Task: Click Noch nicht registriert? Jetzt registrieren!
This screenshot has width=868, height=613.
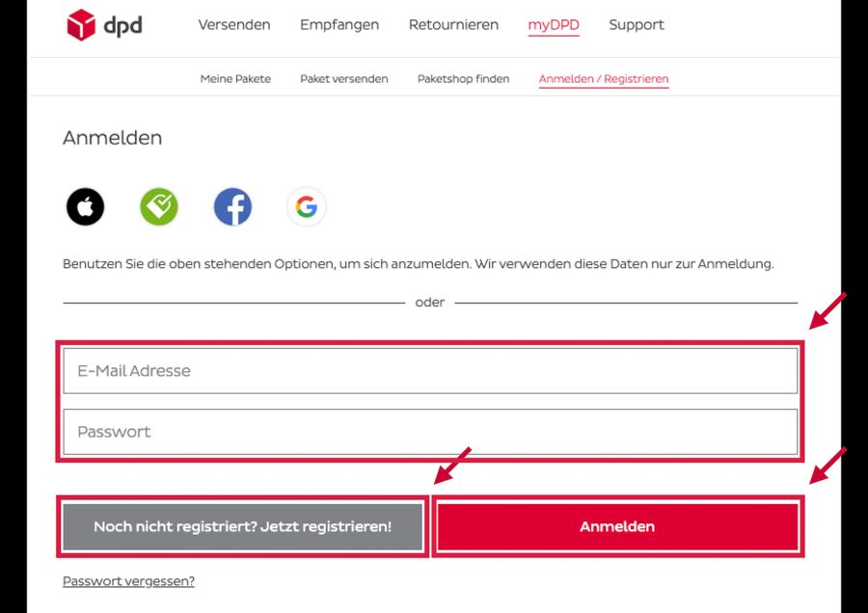Action: point(242,526)
